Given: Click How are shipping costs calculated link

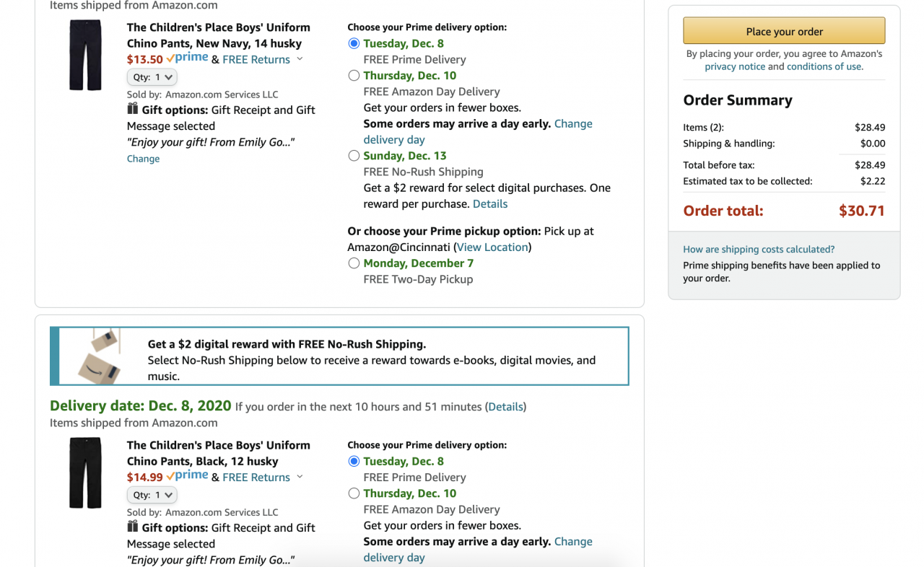Looking at the screenshot, I should click(759, 250).
